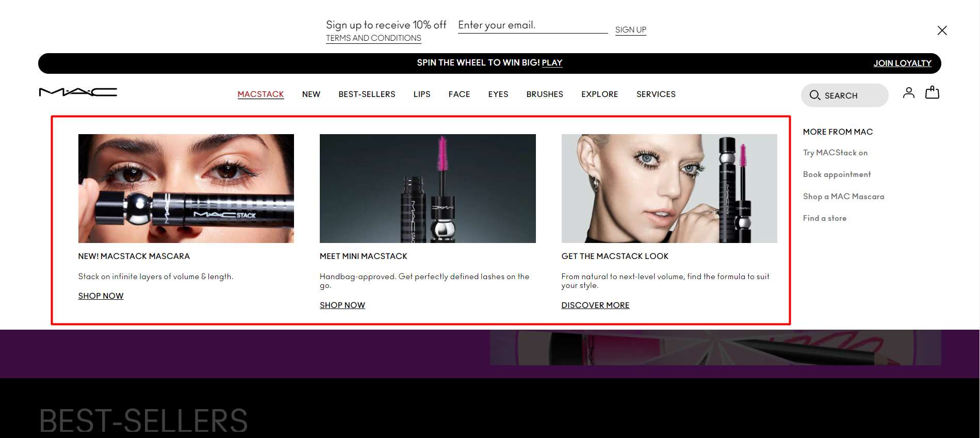Open the Services menu

pyautogui.click(x=656, y=94)
